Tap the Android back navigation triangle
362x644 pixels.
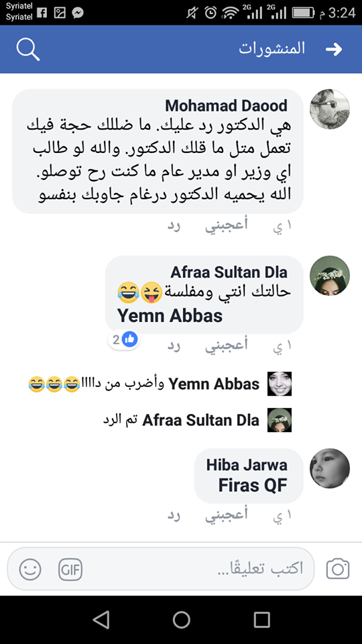101,619
